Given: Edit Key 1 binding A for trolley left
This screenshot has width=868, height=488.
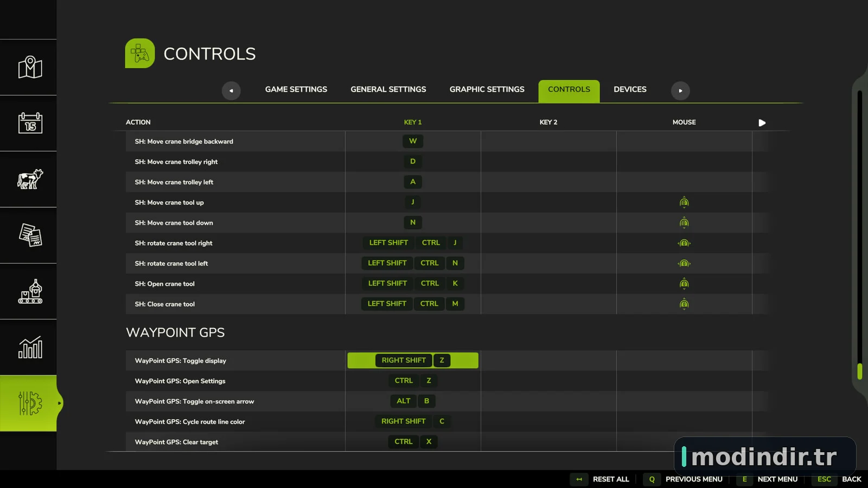Looking at the screenshot, I should (x=413, y=182).
